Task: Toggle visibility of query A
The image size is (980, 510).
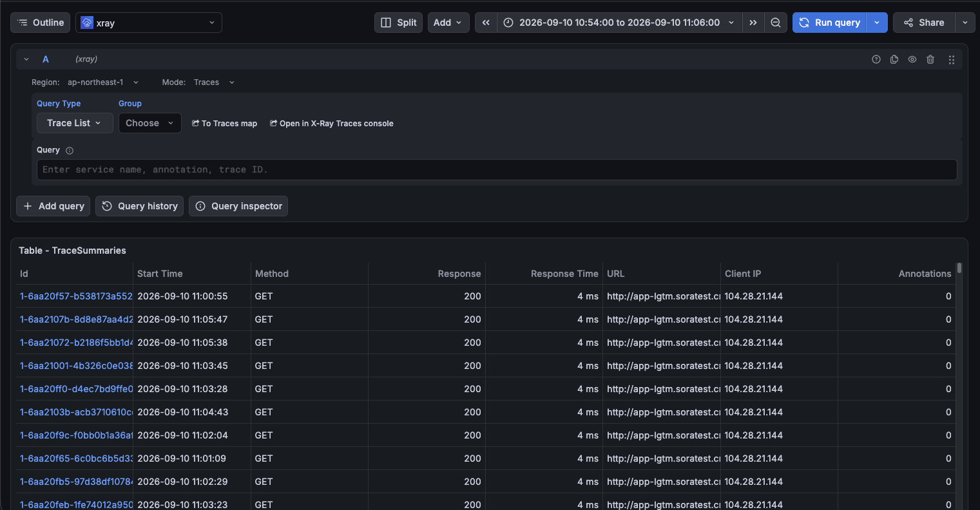Action: [x=912, y=59]
